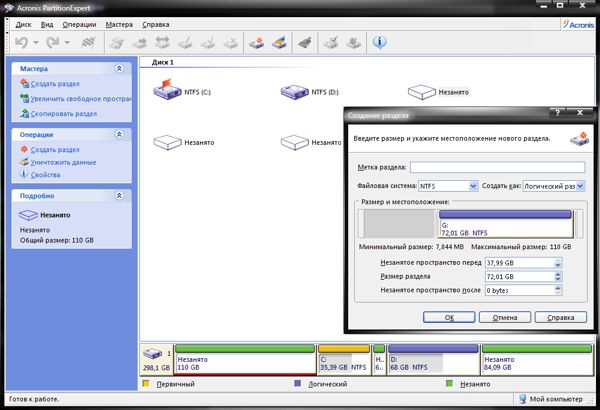Collapse the Операции sidebar panel
The width and height of the screenshot is (600, 410).
(x=119, y=134)
